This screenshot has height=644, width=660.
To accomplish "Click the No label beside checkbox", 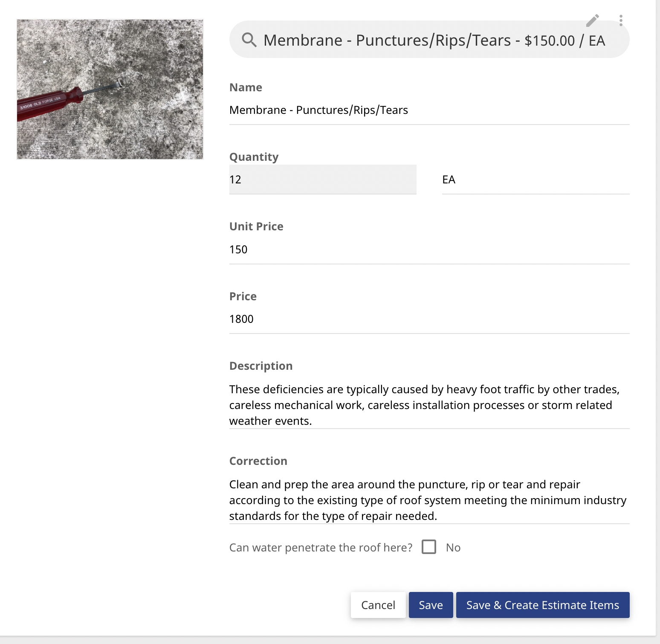I will coord(453,548).
